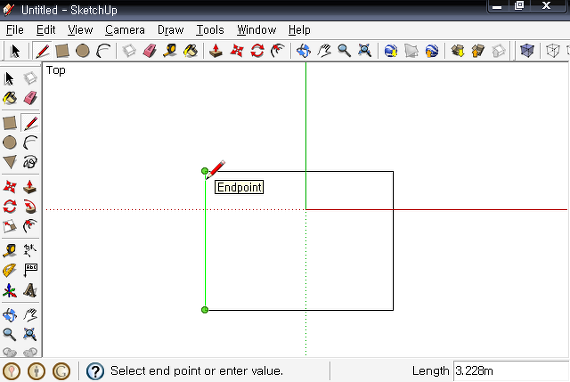The height and width of the screenshot is (382, 570).
Task: Click Get Models box with yellow arrow
Action: pyautogui.click(x=458, y=51)
